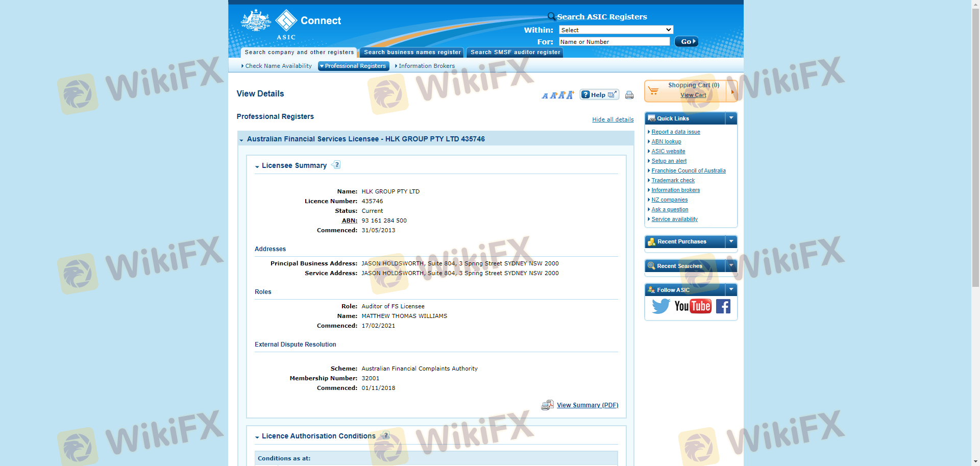The width and height of the screenshot is (980, 466).
Task: Click the Hide all details link
Action: pyautogui.click(x=612, y=119)
